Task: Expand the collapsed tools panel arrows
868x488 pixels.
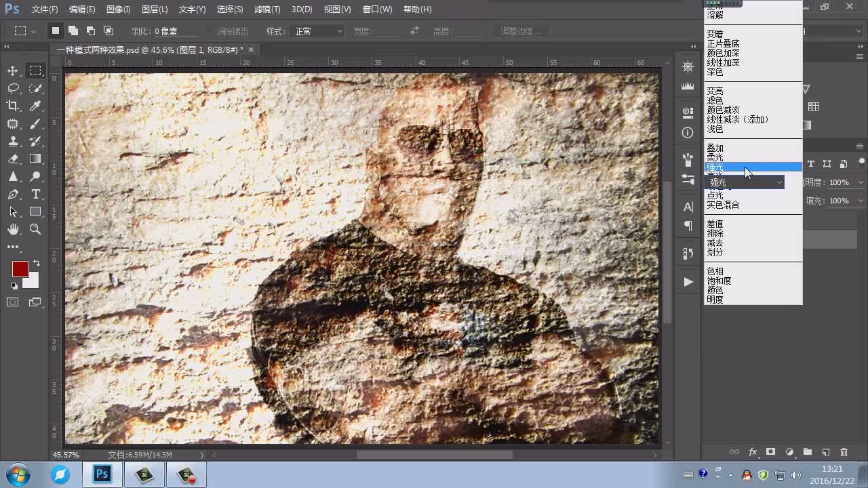Action: click(7, 47)
